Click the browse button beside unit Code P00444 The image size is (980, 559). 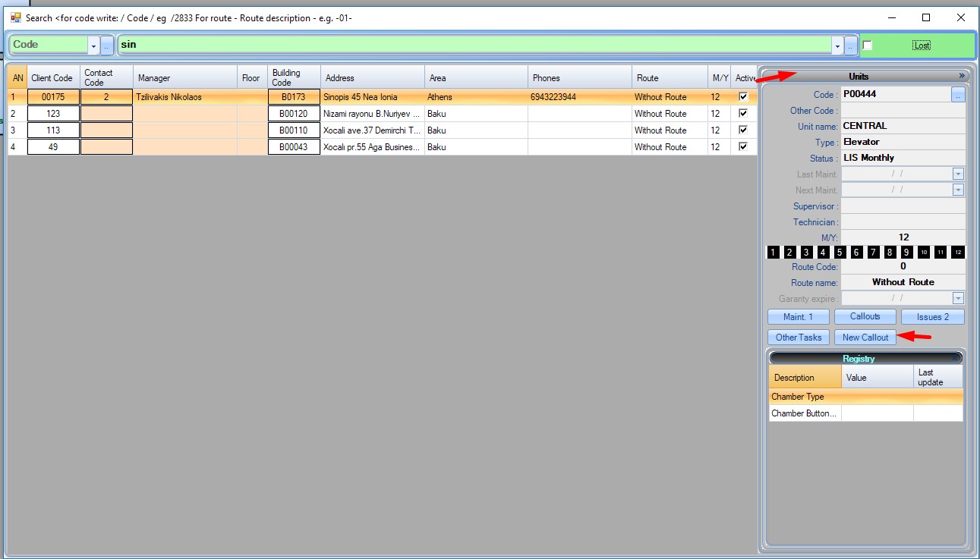[x=958, y=95]
